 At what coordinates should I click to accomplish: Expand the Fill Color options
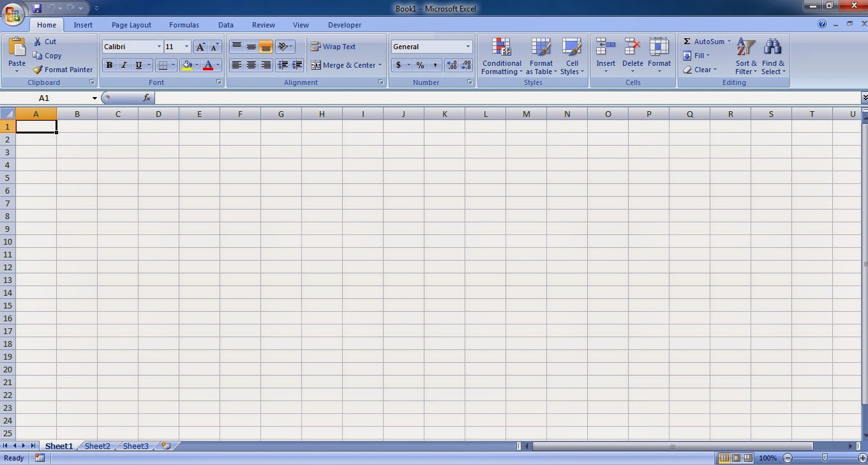point(197,65)
